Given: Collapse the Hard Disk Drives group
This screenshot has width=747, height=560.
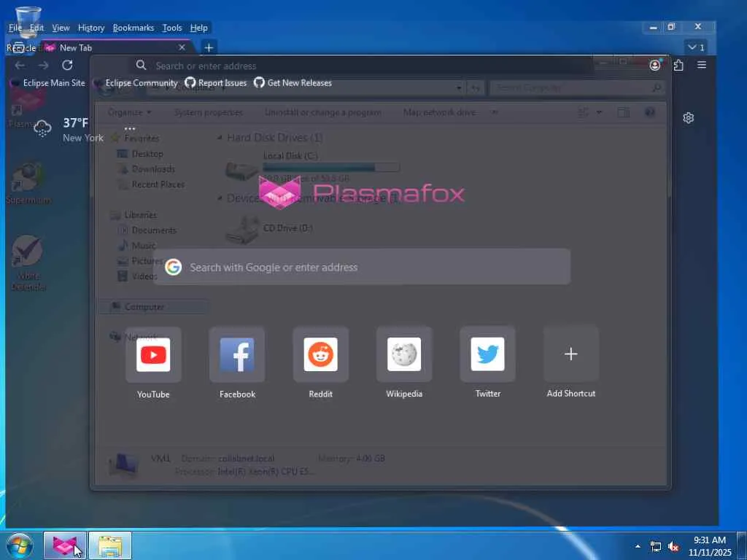Looking at the screenshot, I should (x=220, y=138).
